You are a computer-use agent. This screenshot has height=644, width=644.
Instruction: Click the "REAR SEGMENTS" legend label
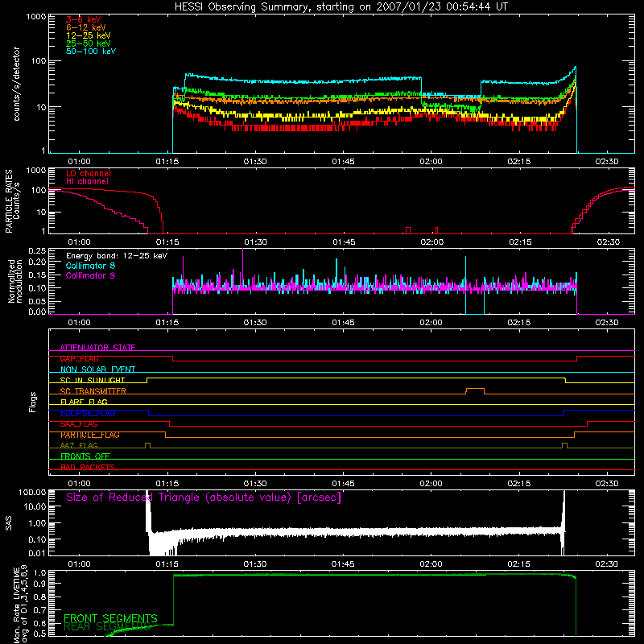click(106, 627)
